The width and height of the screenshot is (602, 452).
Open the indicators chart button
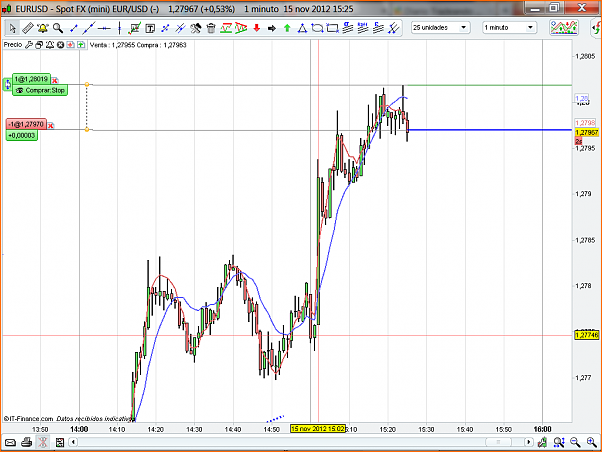click(564, 28)
